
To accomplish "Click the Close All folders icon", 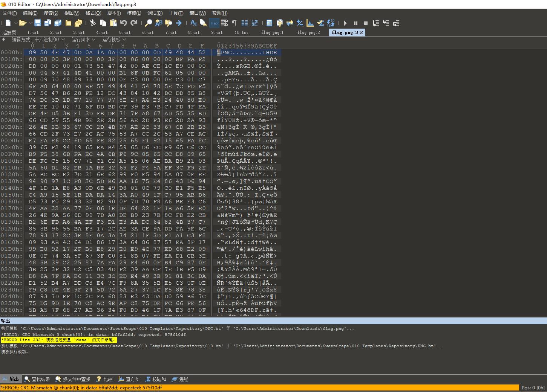I will pyautogui.click(x=78, y=23).
